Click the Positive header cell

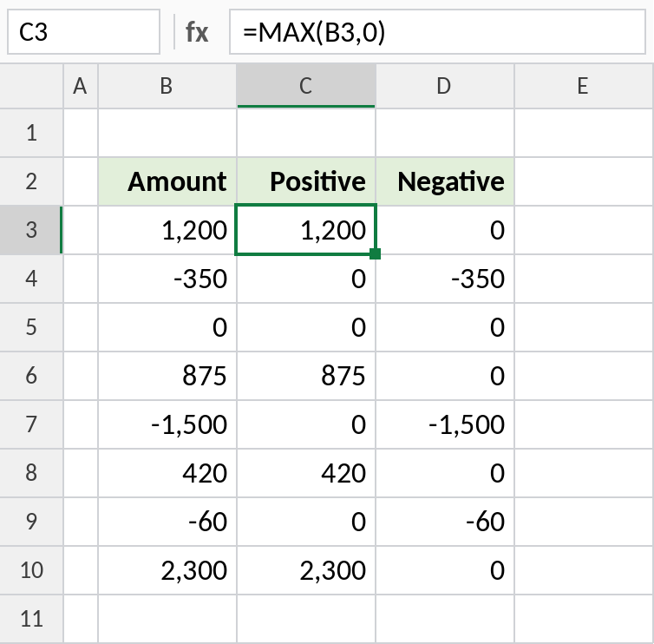click(x=305, y=181)
